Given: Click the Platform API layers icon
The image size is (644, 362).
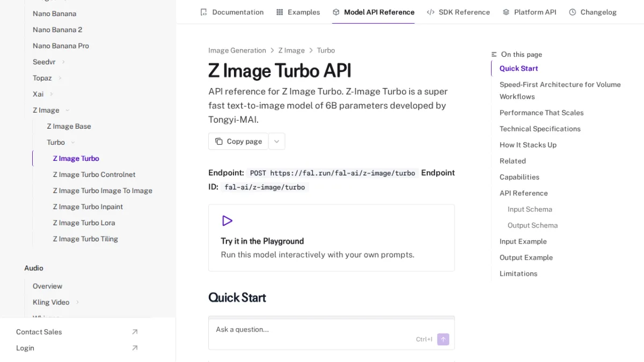Looking at the screenshot, I should point(506,12).
